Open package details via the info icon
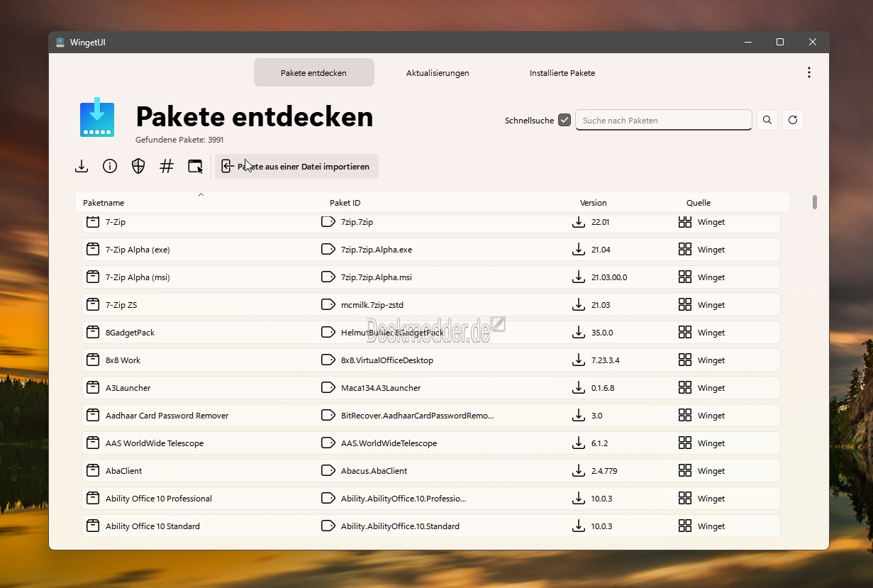 [x=110, y=167]
